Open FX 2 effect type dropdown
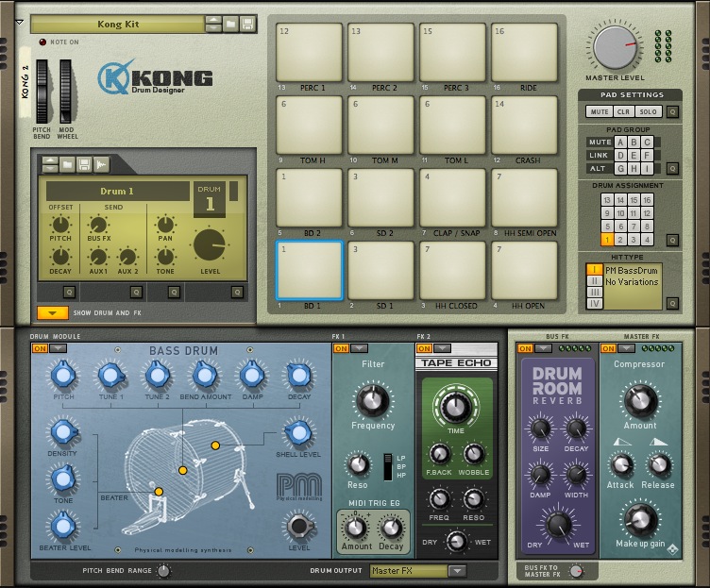 point(443,348)
